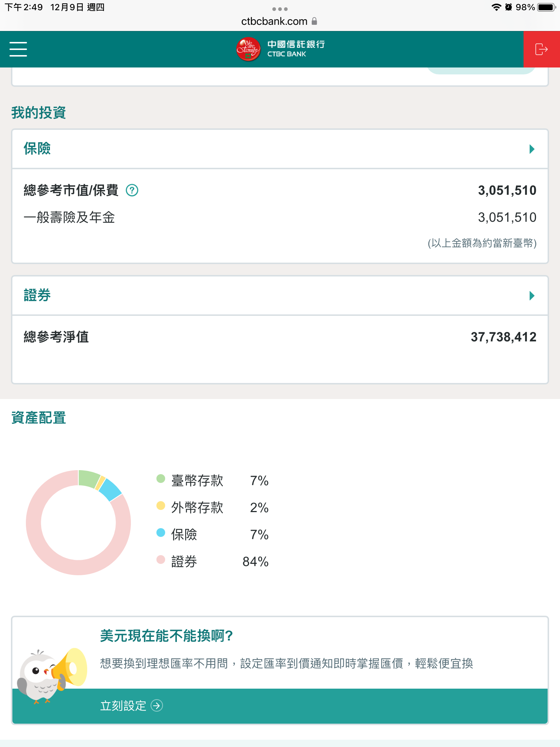Open the 美元現在能不能換啊? promo link

click(x=166, y=636)
